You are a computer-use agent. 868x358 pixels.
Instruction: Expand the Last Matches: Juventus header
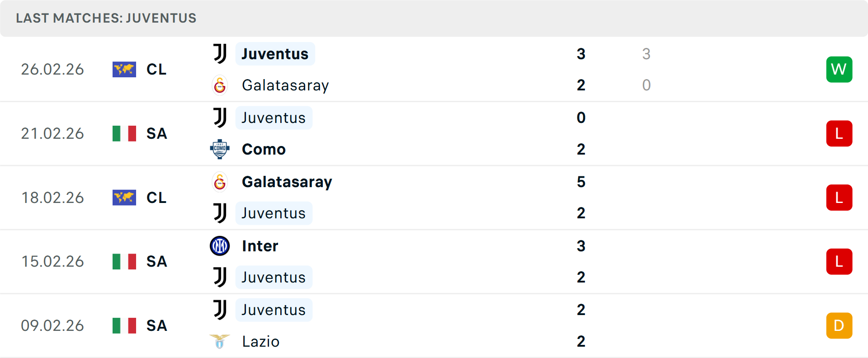coord(106,18)
